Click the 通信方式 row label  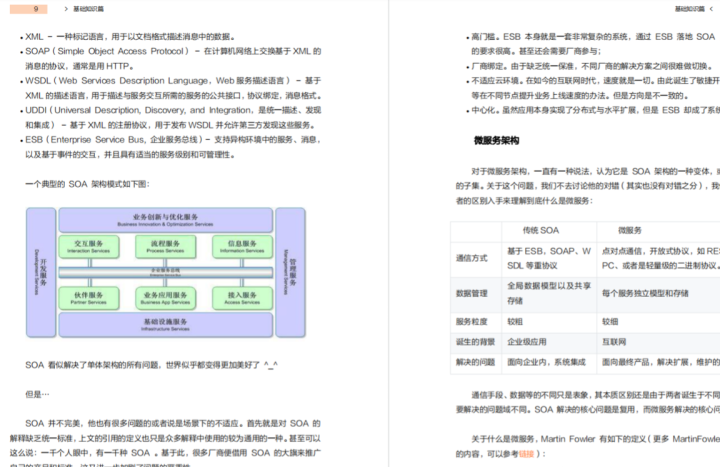(x=472, y=258)
